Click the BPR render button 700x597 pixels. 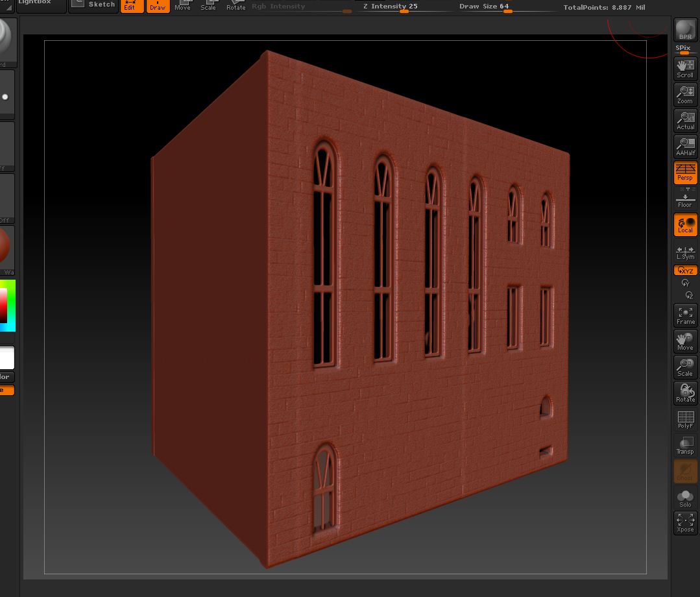[x=685, y=30]
